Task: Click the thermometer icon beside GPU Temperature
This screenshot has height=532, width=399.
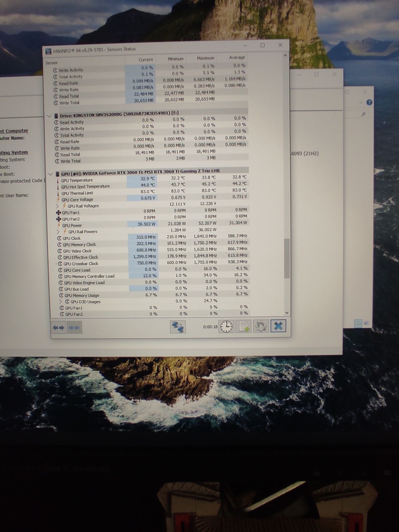Action: click(x=58, y=180)
